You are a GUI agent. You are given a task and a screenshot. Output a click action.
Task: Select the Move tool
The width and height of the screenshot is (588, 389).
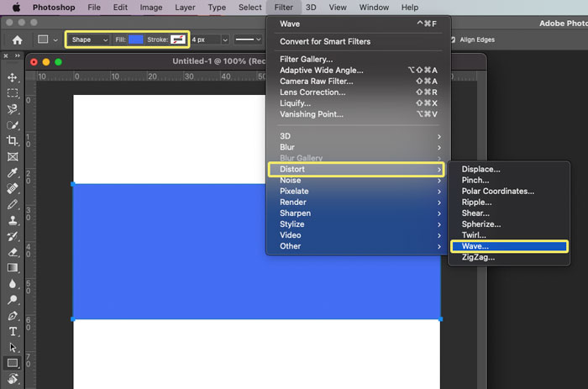point(13,77)
